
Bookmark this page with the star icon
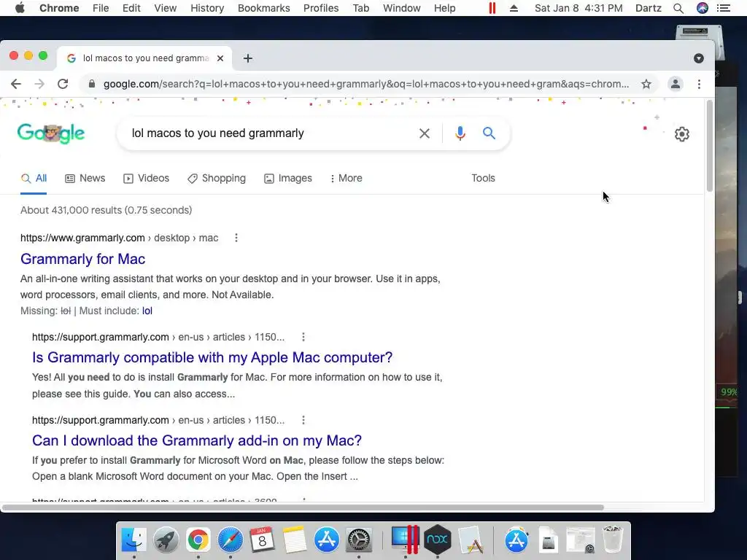pos(646,85)
